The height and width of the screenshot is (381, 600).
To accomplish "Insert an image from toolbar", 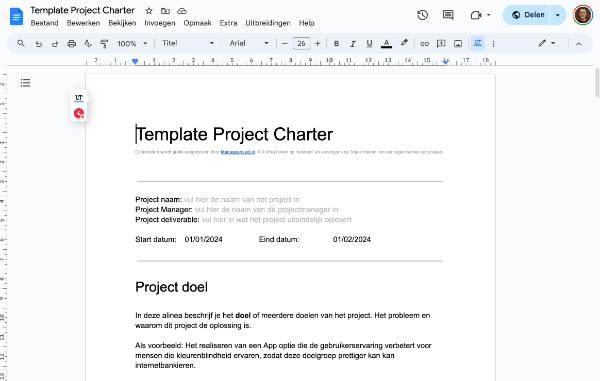I will (x=458, y=44).
